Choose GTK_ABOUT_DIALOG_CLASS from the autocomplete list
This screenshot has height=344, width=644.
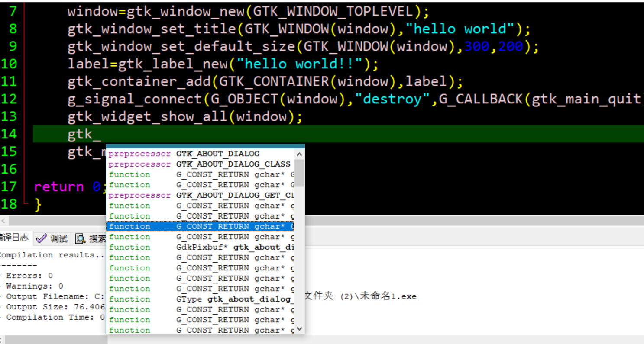click(233, 164)
